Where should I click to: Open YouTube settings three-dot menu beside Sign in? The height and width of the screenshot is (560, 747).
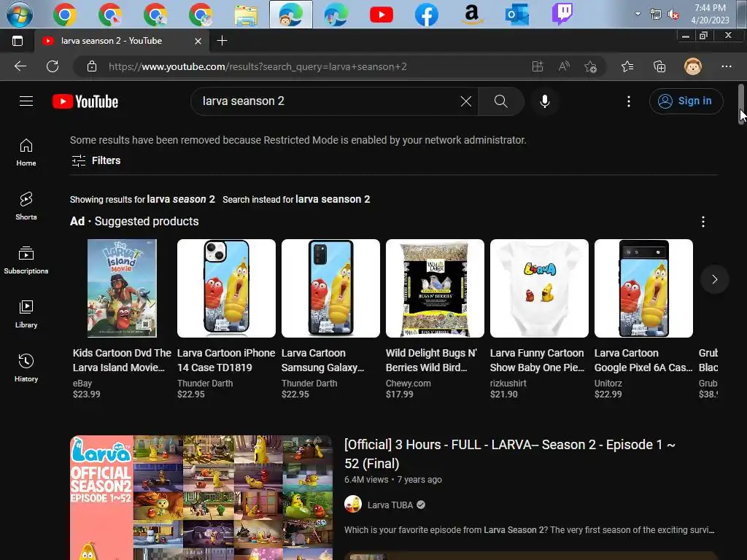coord(628,101)
